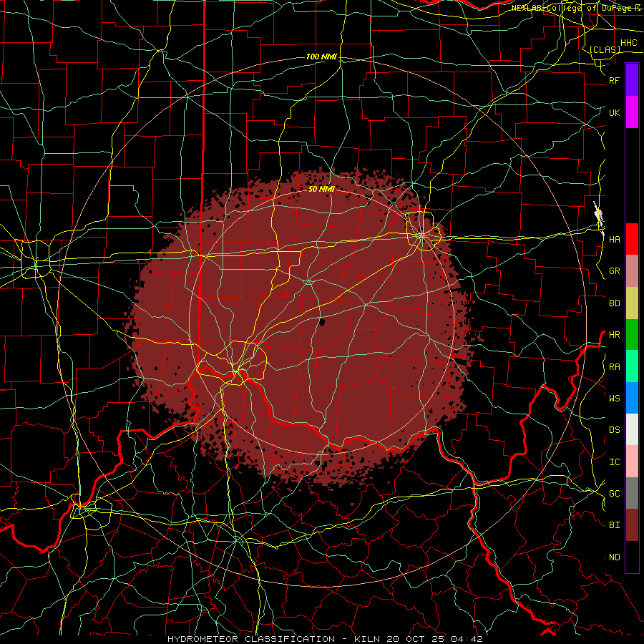The height and width of the screenshot is (644, 644).
Task: Click the 'HR' legend label
Action: [615, 335]
